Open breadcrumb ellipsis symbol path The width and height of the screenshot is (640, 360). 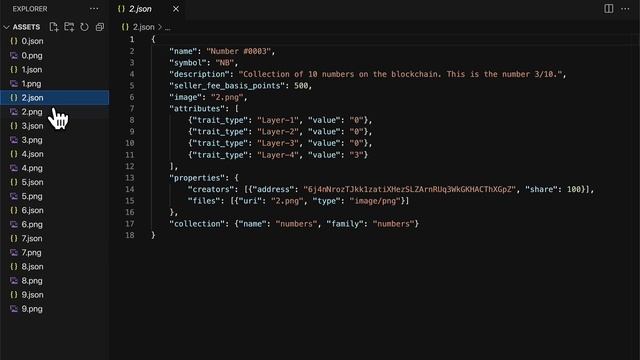167,27
